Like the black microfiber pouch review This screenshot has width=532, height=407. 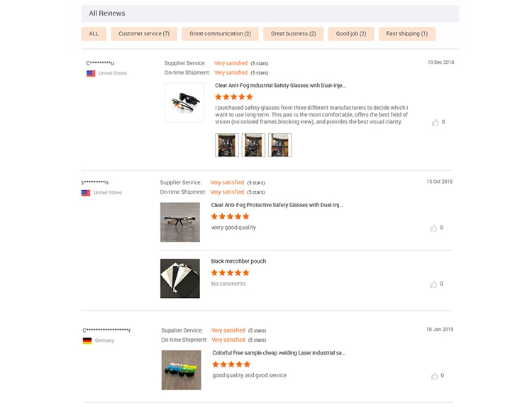click(433, 284)
